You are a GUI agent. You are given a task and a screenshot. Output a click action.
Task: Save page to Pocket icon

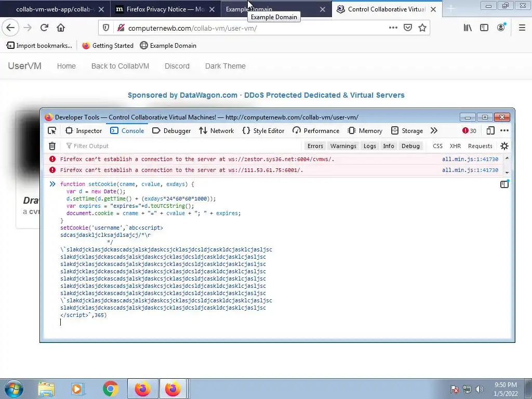[408, 28]
